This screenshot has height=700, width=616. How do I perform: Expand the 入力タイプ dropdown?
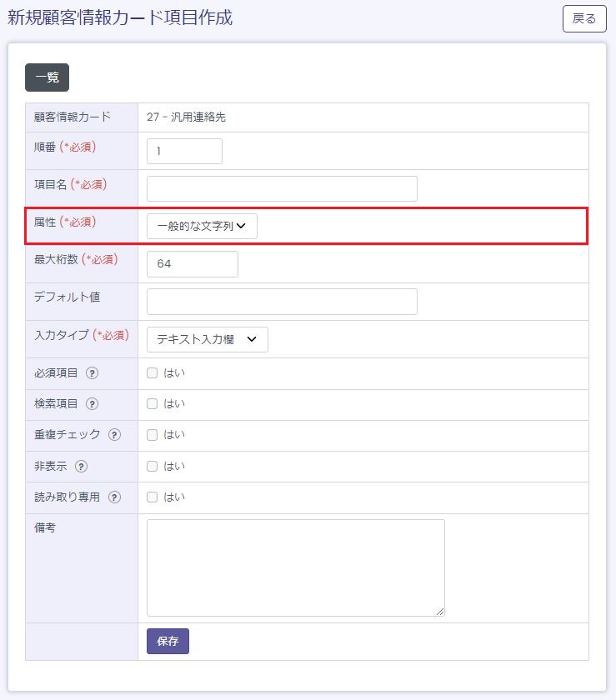207,339
